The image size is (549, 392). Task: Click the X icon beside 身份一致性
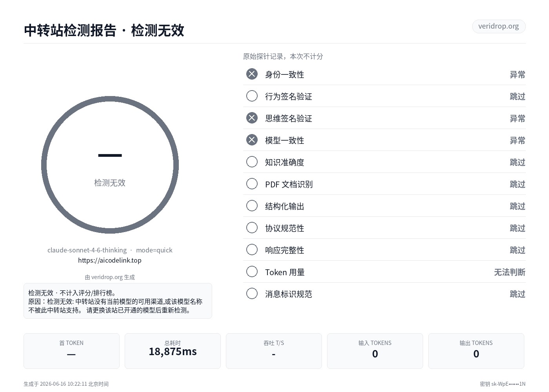click(x=252, y=74)
